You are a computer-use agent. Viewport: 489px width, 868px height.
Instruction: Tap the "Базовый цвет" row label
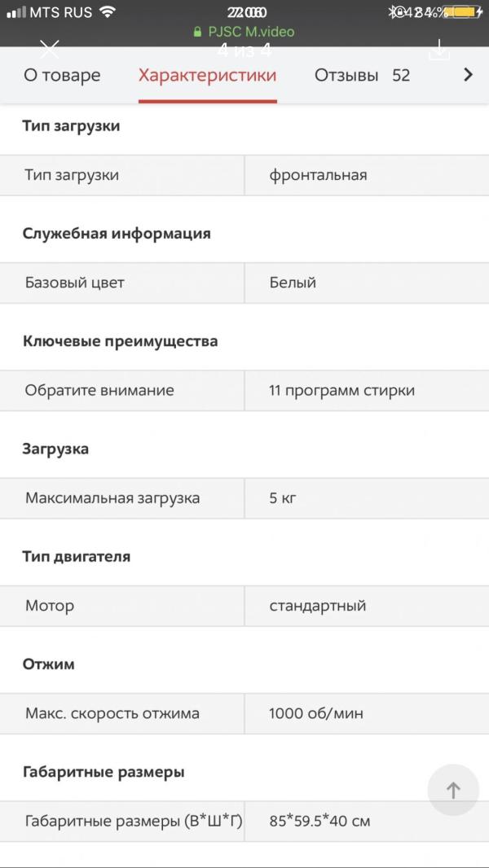click(75, 283)
